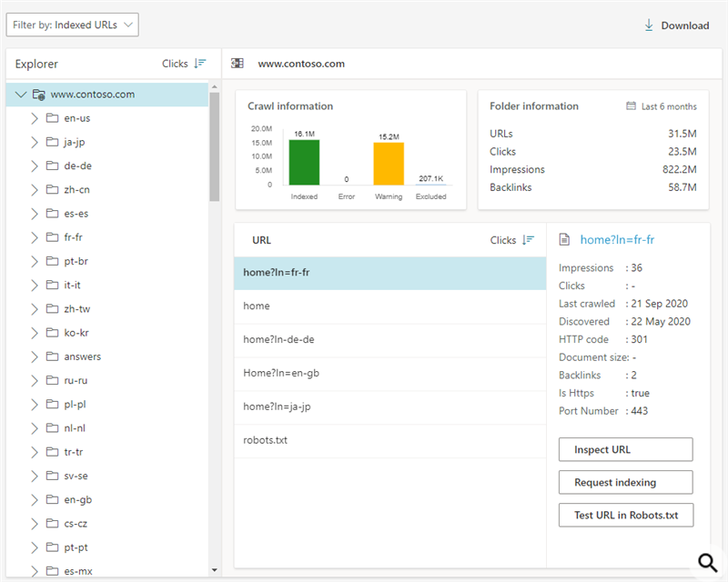This screenshot has height=582, width=728.
Task: Select the home?ln=ja-jp URL row
Action: pyautogui.click(x=390, y=407)
